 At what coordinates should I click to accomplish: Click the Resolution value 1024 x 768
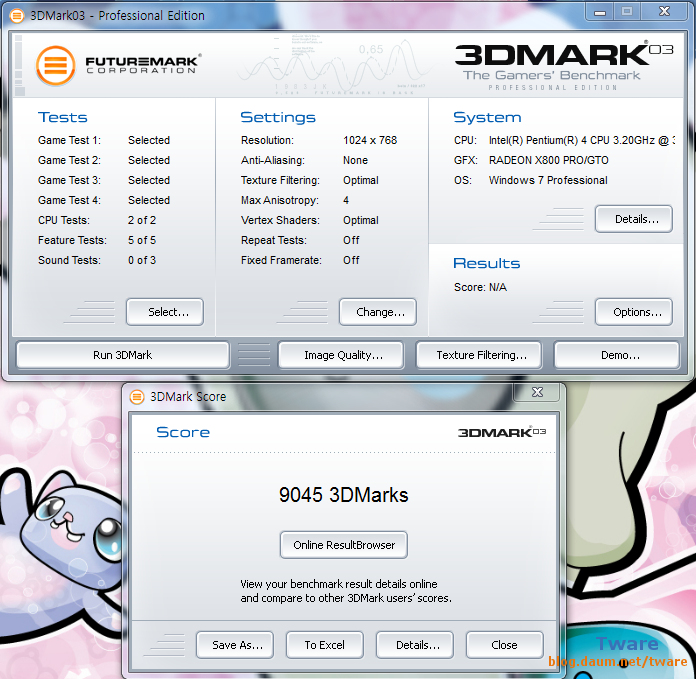click(370, 140)
